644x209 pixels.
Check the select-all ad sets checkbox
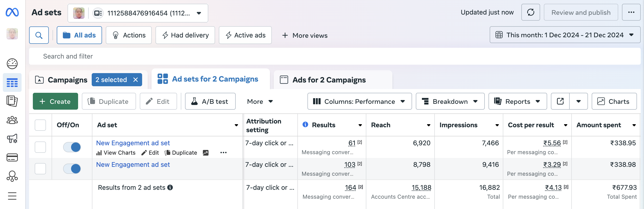[40, 125]
